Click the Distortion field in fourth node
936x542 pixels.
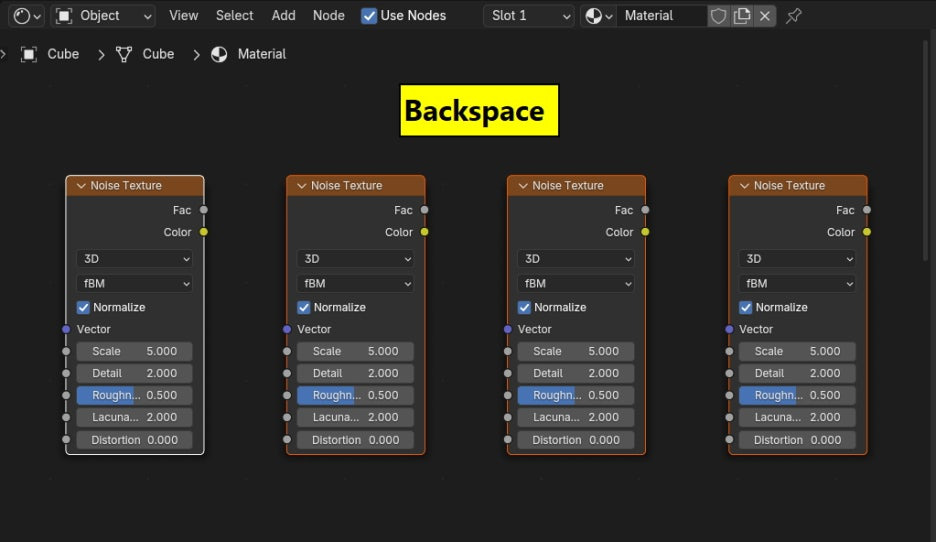coord(798,440)
